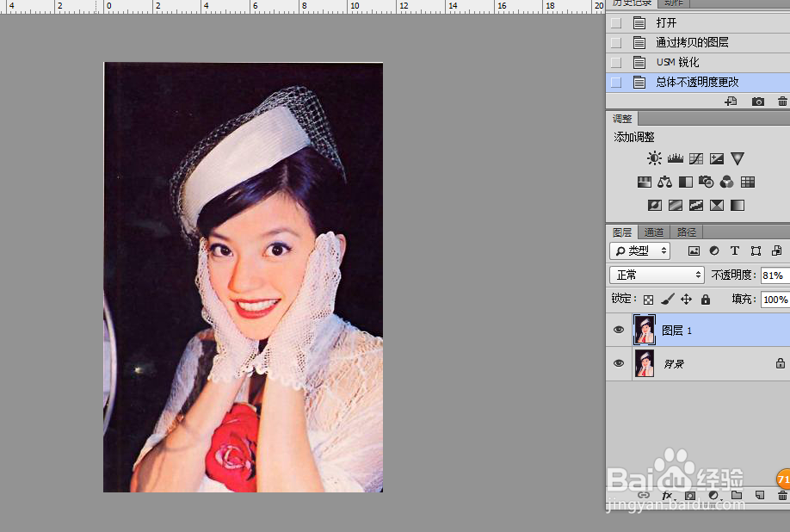The height and width of the screenshot is (532, 790).
Task: Select the 通过拷贝的图层 history state
Action: click(x=698, y=42)
